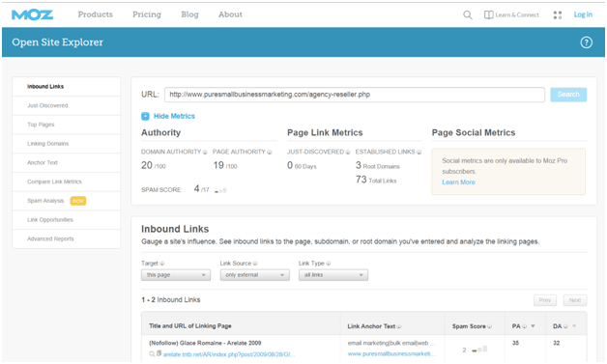Select Linking Domains in sidebar
The image size is (607, 364).
click(67, 144)
